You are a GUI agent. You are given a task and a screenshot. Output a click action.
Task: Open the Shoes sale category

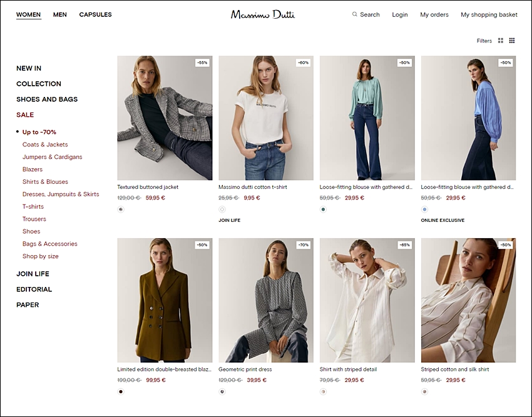point(31,231)
